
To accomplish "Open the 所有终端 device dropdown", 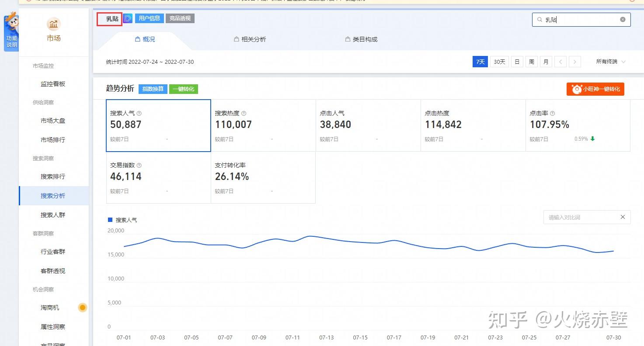I will click(x=611, y=62).
